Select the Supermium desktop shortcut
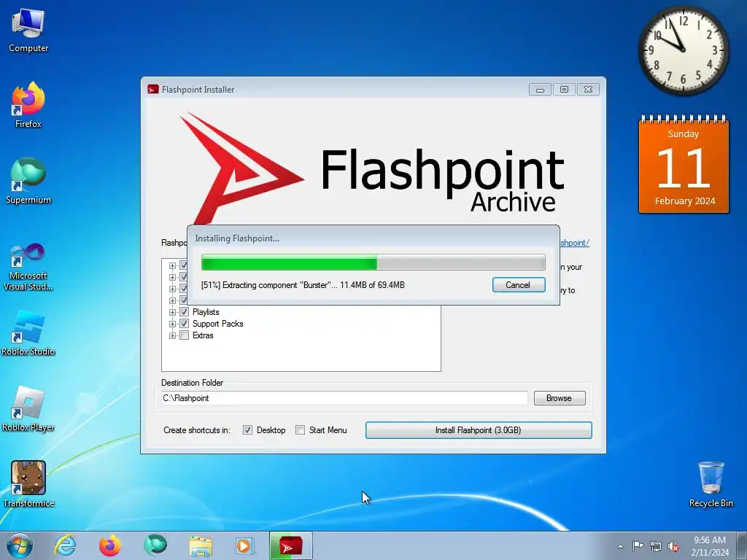 pos(28,181)
